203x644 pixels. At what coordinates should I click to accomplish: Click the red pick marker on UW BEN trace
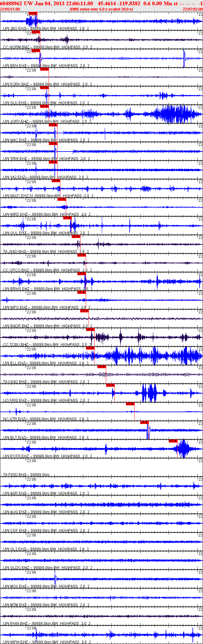point(36,51)
